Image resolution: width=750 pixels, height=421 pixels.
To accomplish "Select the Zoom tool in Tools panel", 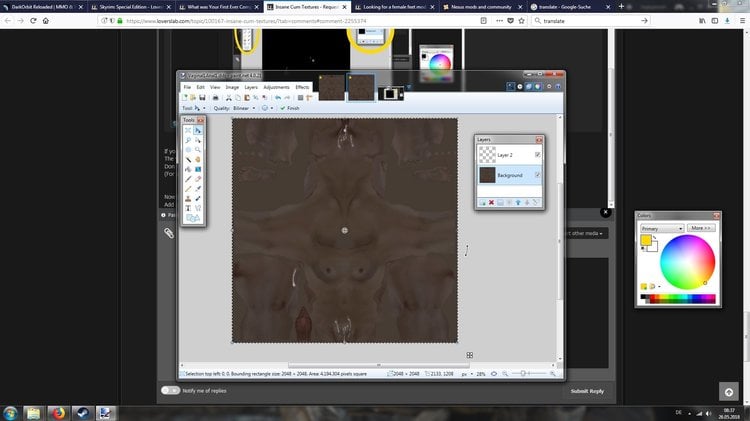I will 198,150.
